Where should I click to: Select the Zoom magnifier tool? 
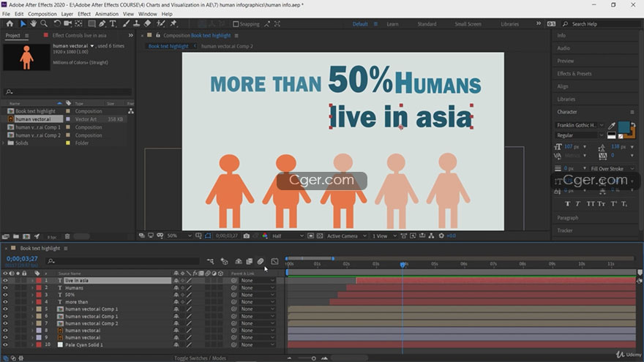[44, 24]
